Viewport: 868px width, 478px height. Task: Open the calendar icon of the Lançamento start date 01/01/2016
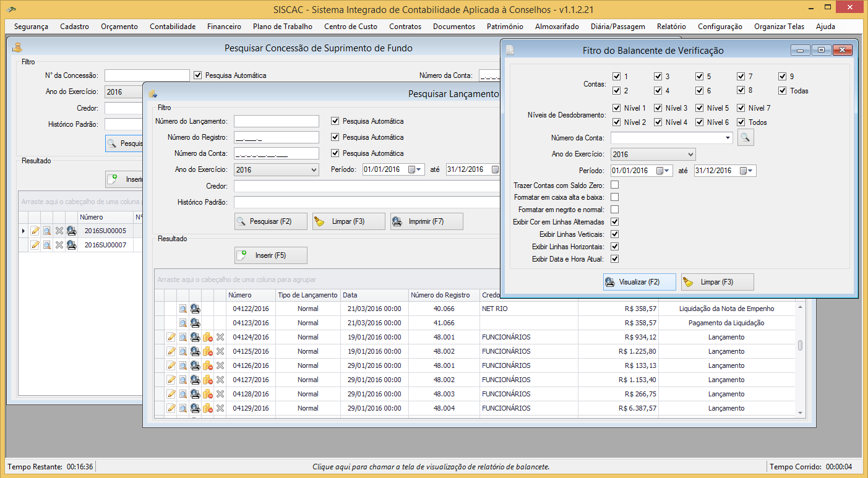pyautogui.click(x=411, y=169)
